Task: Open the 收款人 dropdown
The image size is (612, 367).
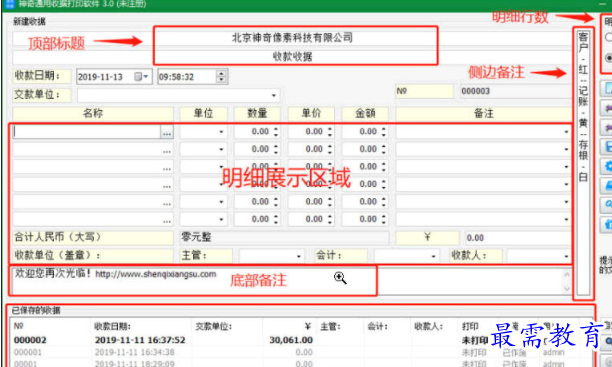Action: click(x=566, y=256)
